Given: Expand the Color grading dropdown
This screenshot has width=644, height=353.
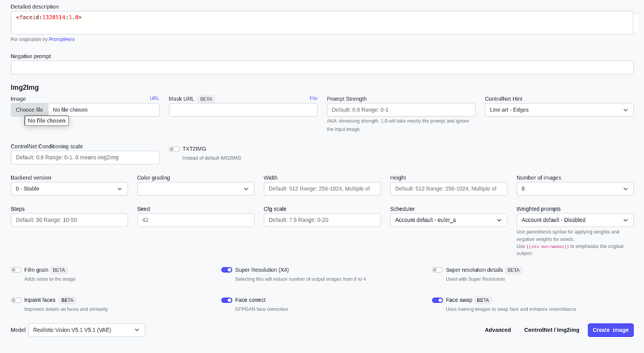Looking at the screenshot, I should [195, 189].
